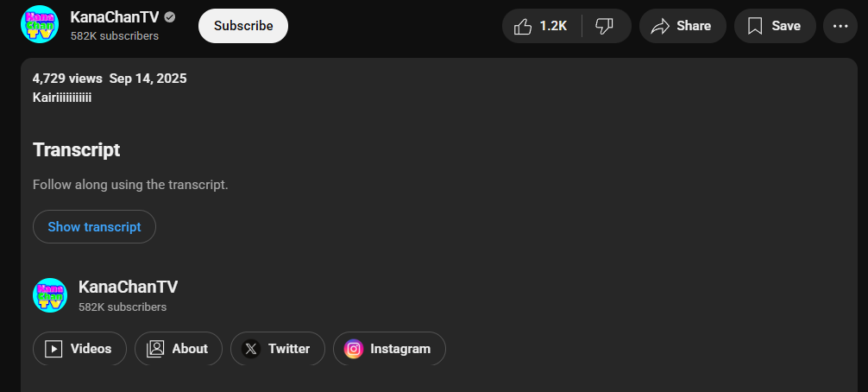
Task: Click the 1.2K like count
Action: pyautogui.click(x=553, y=26)
